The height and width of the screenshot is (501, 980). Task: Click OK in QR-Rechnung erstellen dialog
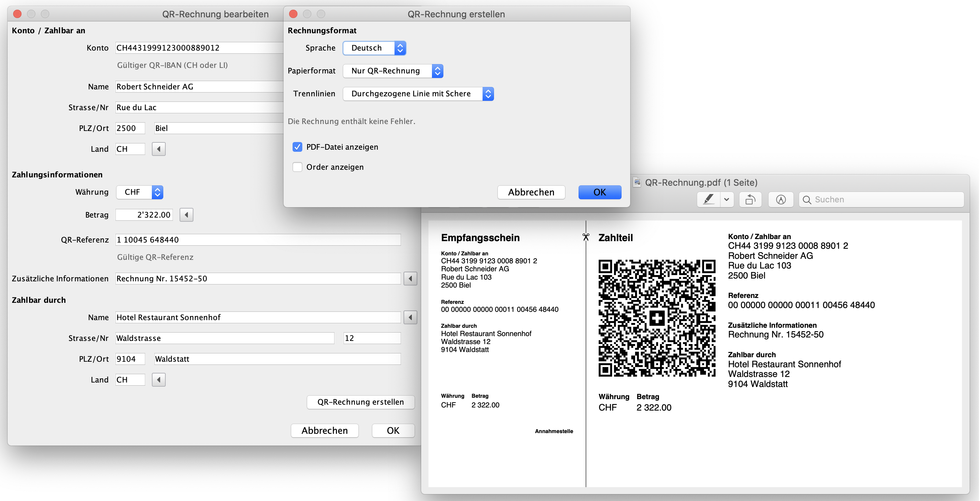(x=600, y=192)
